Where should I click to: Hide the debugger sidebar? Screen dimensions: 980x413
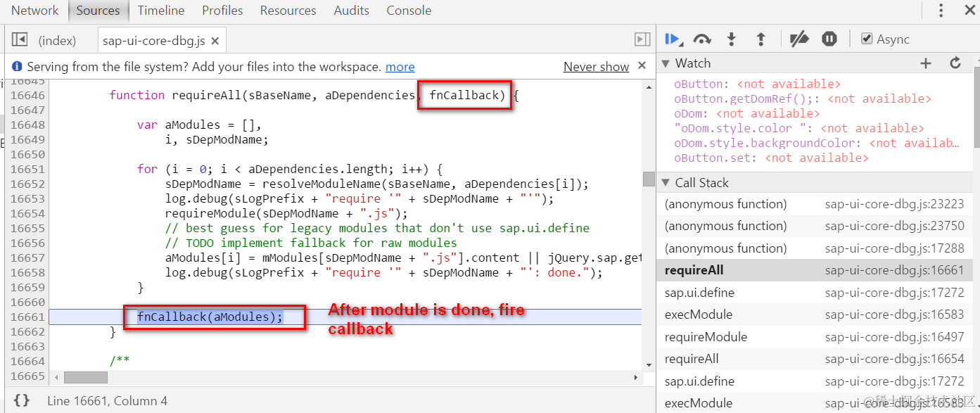point(642,40)
